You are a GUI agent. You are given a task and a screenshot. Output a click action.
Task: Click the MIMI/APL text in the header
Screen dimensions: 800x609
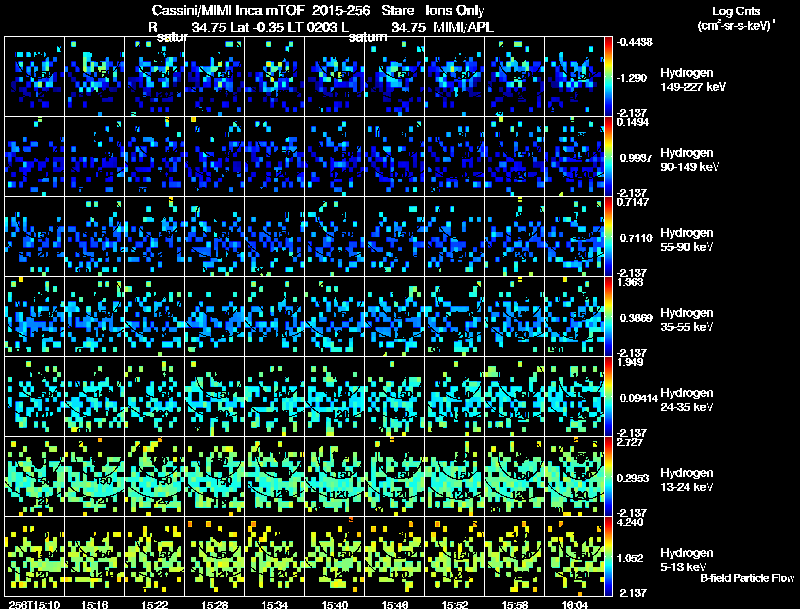pos(462,28)
